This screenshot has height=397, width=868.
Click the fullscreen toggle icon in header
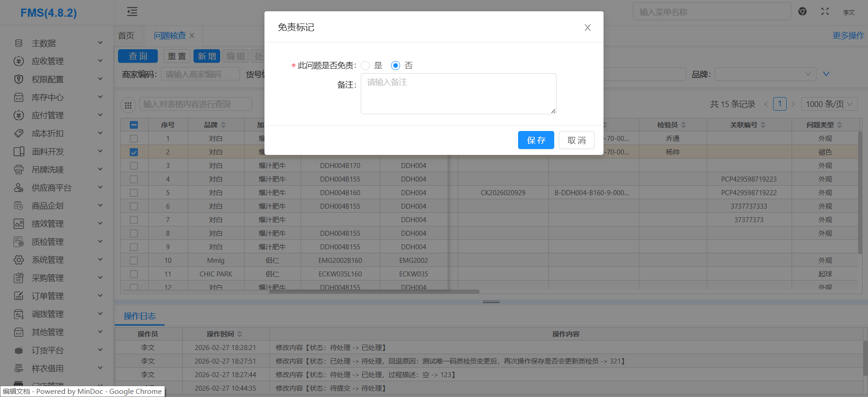[x=825, y=12]
